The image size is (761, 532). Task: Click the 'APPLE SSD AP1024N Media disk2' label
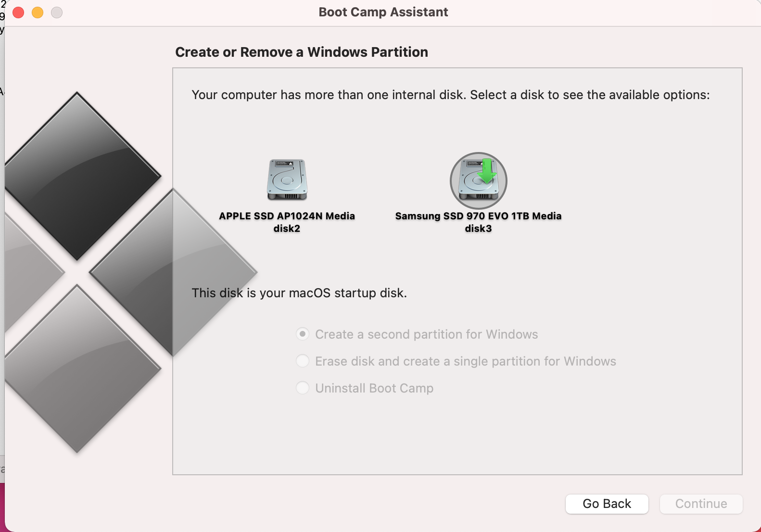287,222
